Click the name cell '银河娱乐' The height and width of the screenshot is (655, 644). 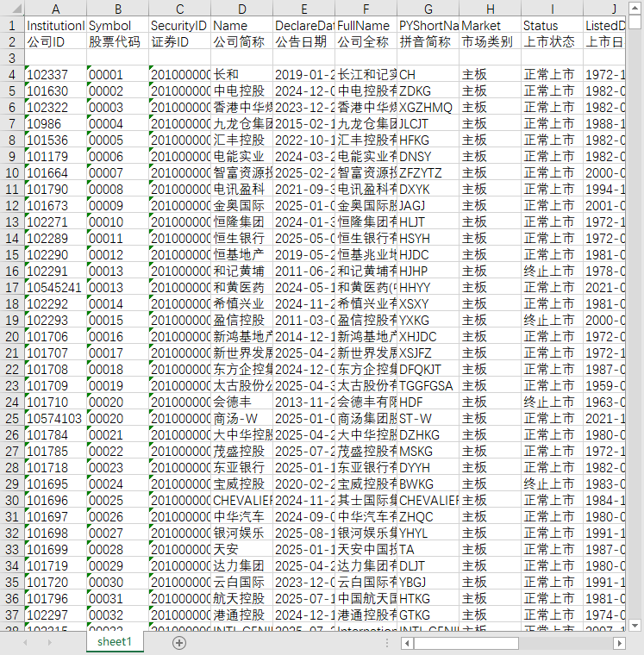pyautogui.click(x=242, y=533)
